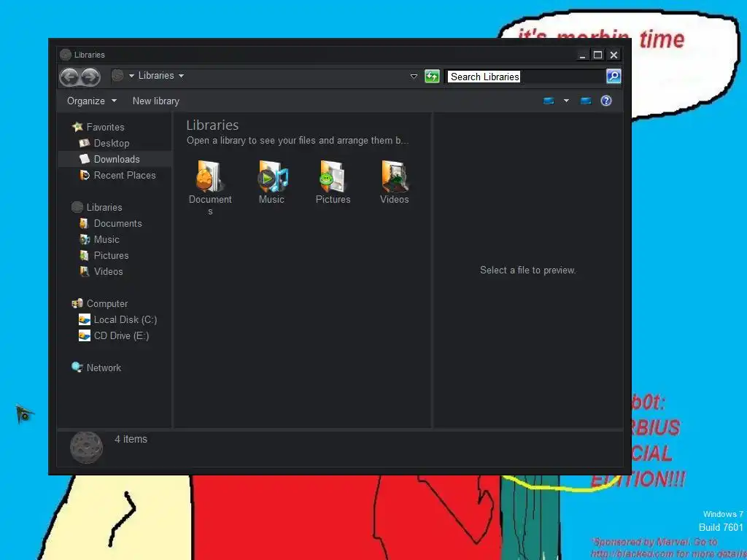The height and width of the screenshot is (560, 747).
Task: Maximize the Libraries window
Action: 598,55
